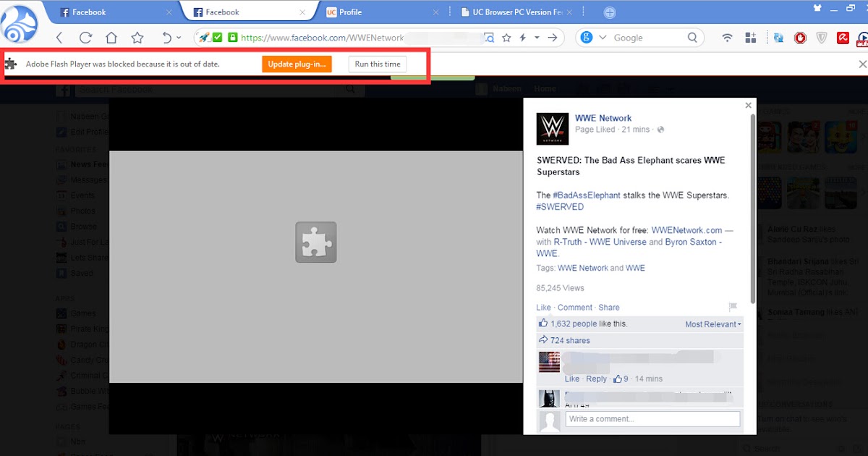
Task: Add favorite via address bar star icon
Action: (506, 38)
